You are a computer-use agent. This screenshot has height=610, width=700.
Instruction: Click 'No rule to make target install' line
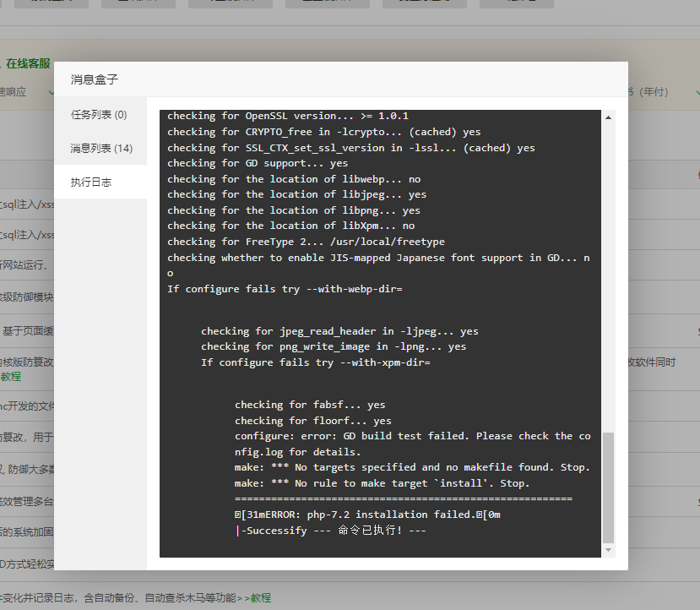click(x=383, y=483)
